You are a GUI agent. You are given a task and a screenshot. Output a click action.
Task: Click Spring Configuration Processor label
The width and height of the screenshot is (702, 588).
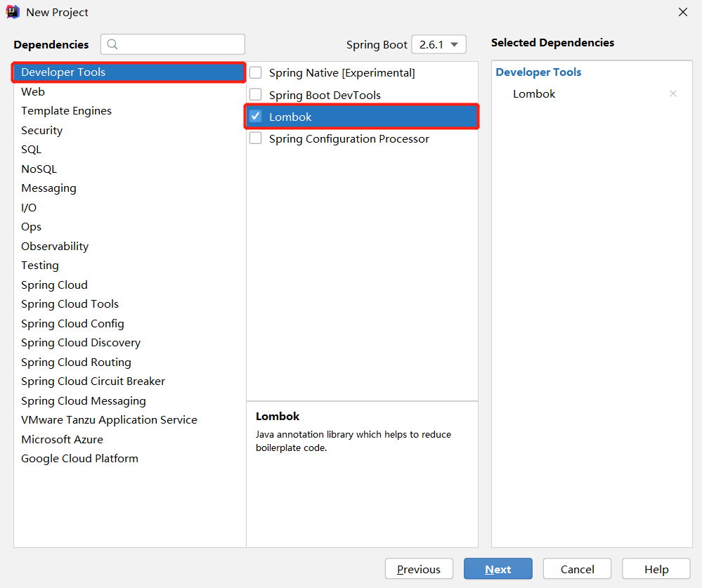[349, 139]
